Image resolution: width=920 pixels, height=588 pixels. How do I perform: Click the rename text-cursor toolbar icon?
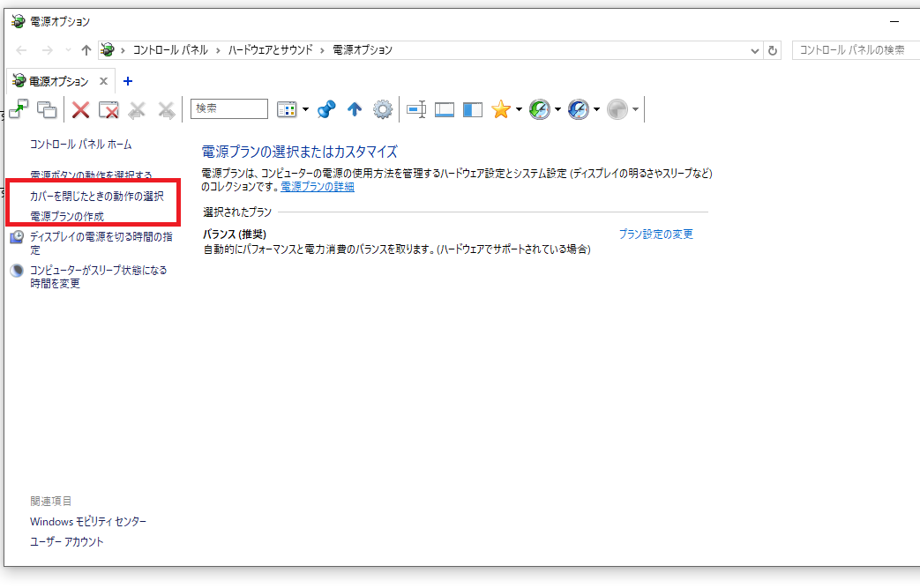click(416, 109)
